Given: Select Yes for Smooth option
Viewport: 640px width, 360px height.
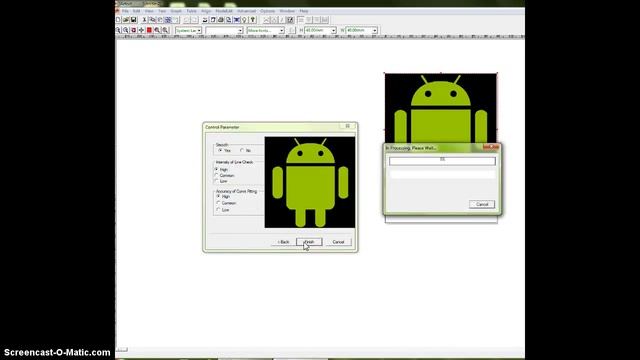Looking at the screenshot, I should pyautogui.click(x=220, y=151).
